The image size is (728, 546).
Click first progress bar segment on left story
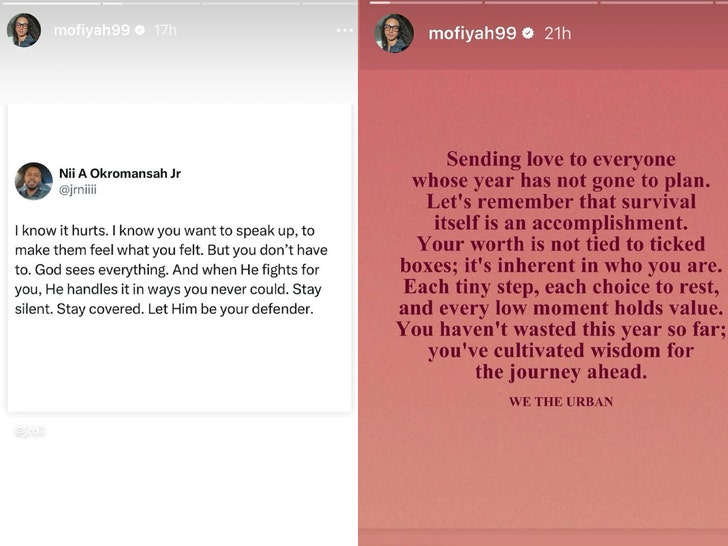(52, 3)
